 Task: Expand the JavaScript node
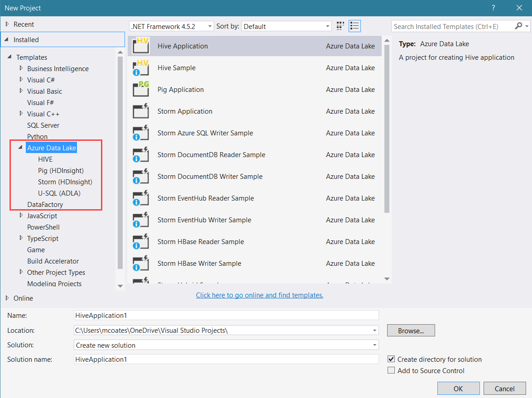(21, 216)
